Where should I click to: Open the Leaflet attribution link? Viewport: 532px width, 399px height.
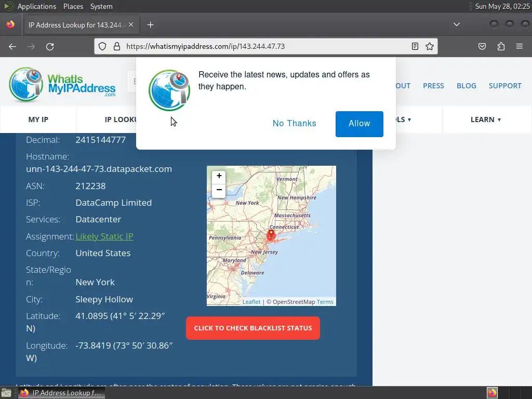click(251, 302)
